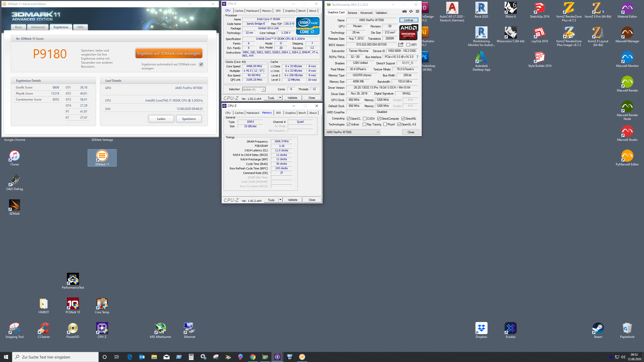Viewport: 644px width, 362px height.
Task: Toggle the DirectCompute checkbox in GPU-Z
Action: 379,118
